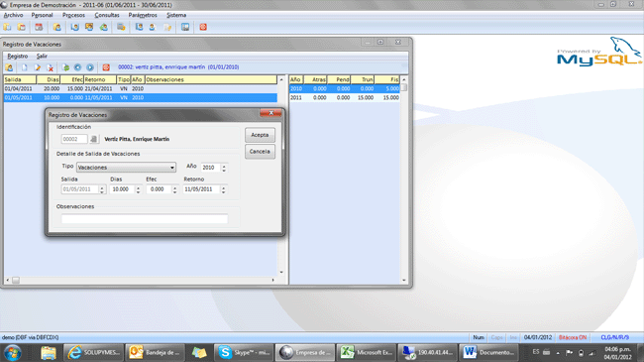Viewport: 644px width, 362px height.
Task: Click the new record blank-page icon
Action: (24, 67)
